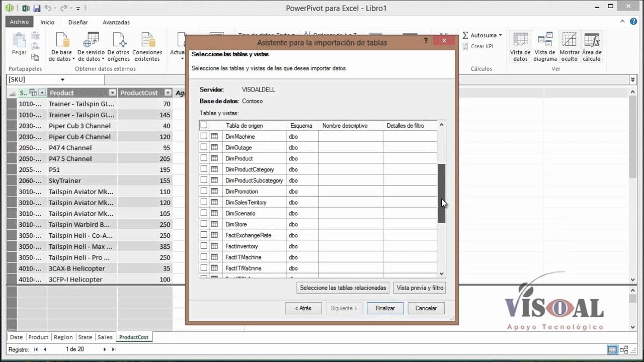Click the wizard help question mark
The width and height of the screenshot is (644, 362).
point(426,41)
